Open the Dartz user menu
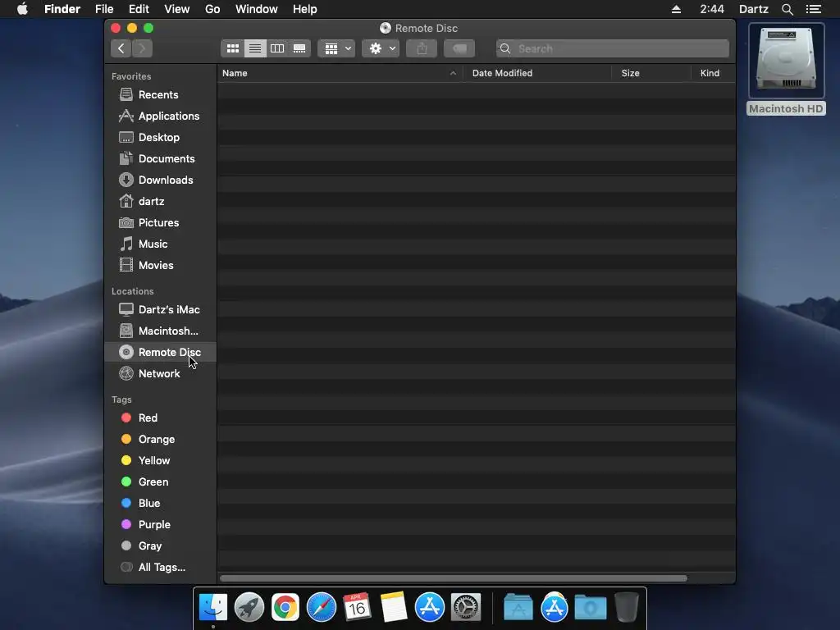 754,9
